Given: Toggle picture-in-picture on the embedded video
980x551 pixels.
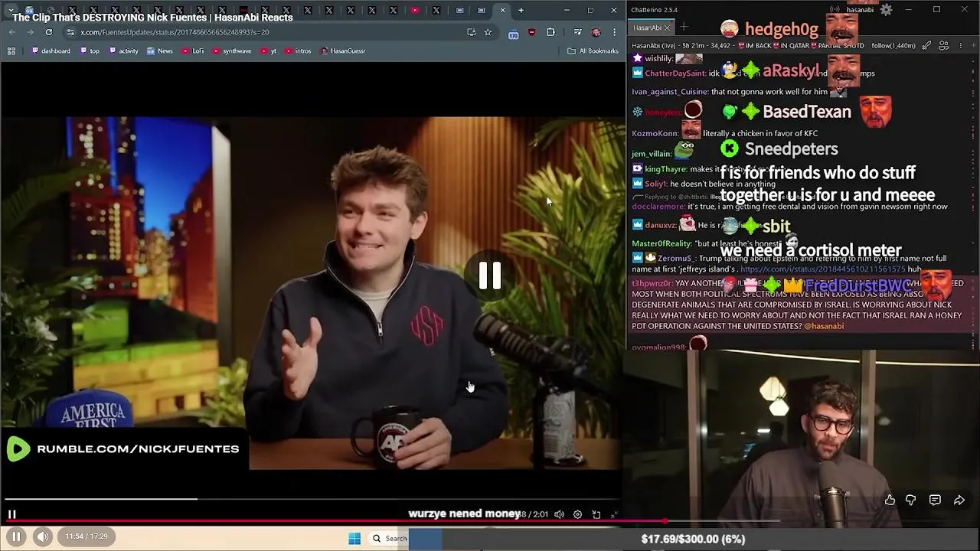Looking at the screenshot, I should [x=596, y=514].
